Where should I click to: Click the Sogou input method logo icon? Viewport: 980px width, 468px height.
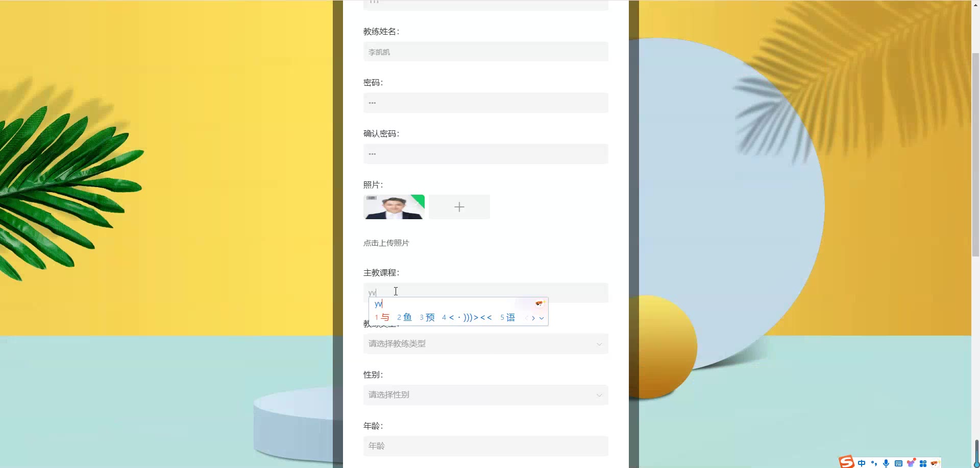pos(847,462)
